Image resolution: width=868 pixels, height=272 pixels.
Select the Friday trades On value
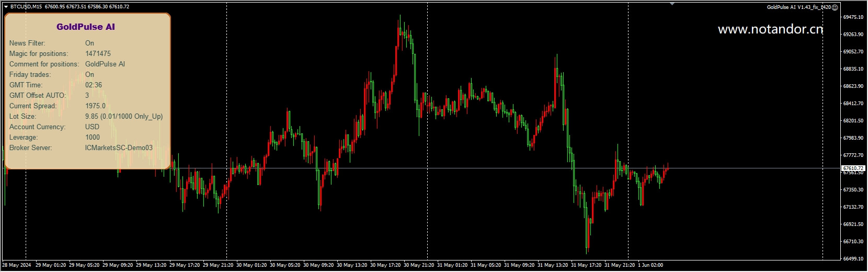(89, 75)
